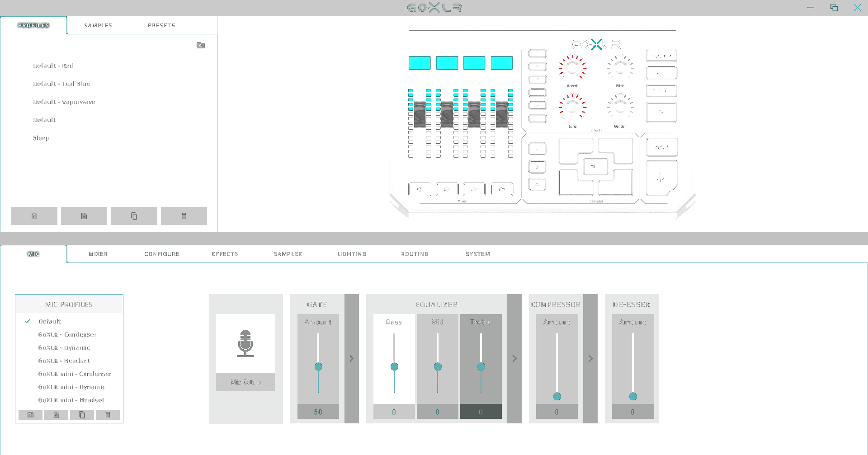Toggle the Robot effect button on the device
The width and height of the screenshot is (868, 455).
click(x=661, y=73)
